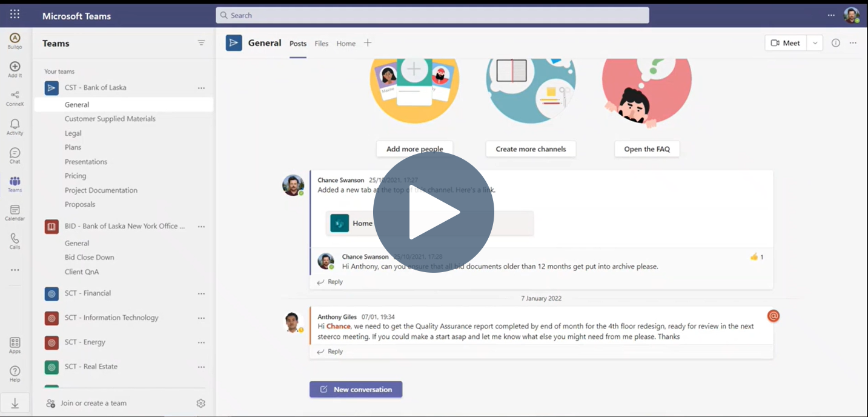Image resolution: width=868 pixels, height=417 pixels.
Task: Open Anthony Giles' avatar
Action: tap(293, 322)
